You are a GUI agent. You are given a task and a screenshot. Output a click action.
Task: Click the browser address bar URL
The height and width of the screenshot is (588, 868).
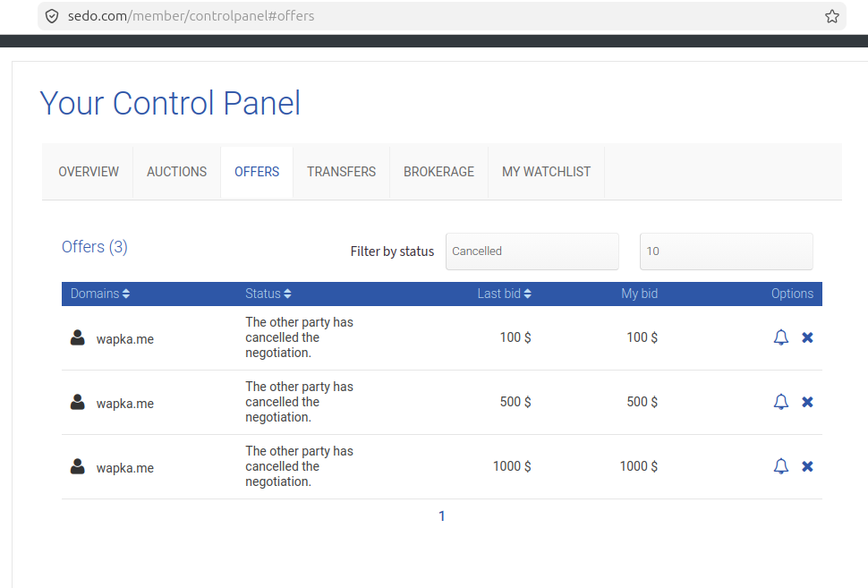191,16
